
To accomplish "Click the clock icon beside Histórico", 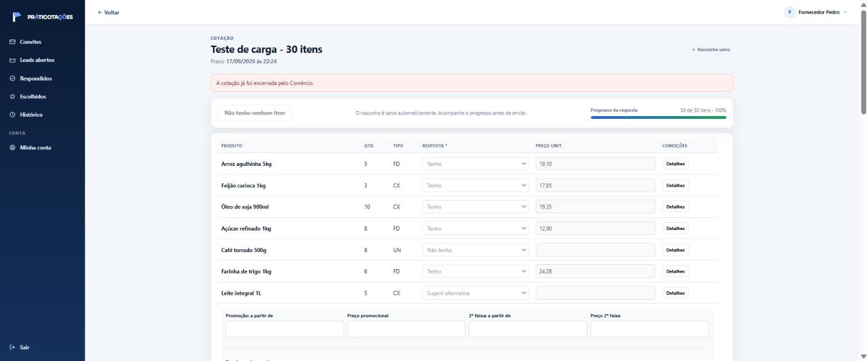I will [x=12, y=115].
